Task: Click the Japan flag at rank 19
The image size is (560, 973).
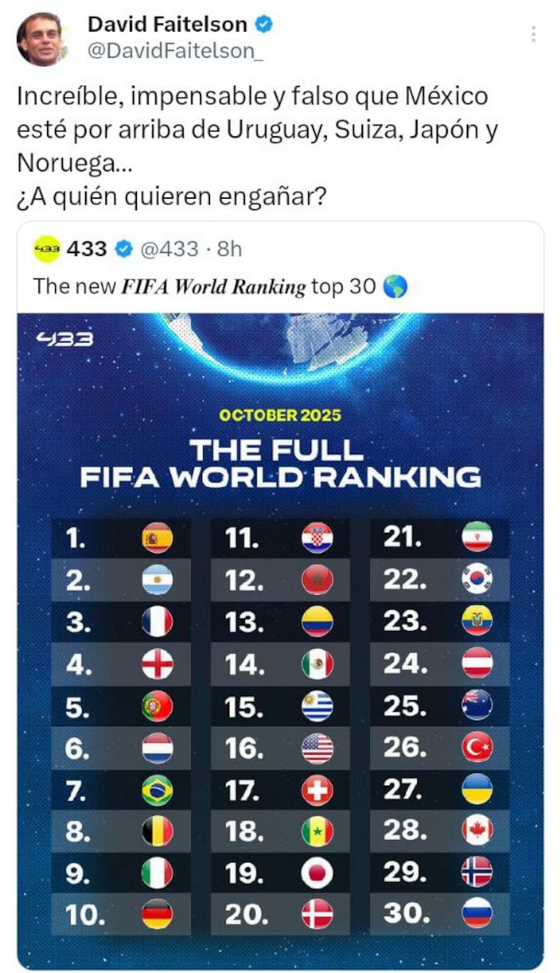Action: (x=317, y=873)
